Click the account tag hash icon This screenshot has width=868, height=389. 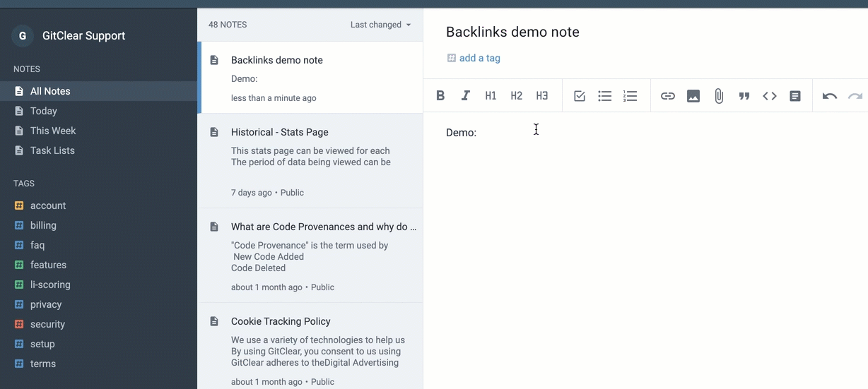tap(19, 205)
